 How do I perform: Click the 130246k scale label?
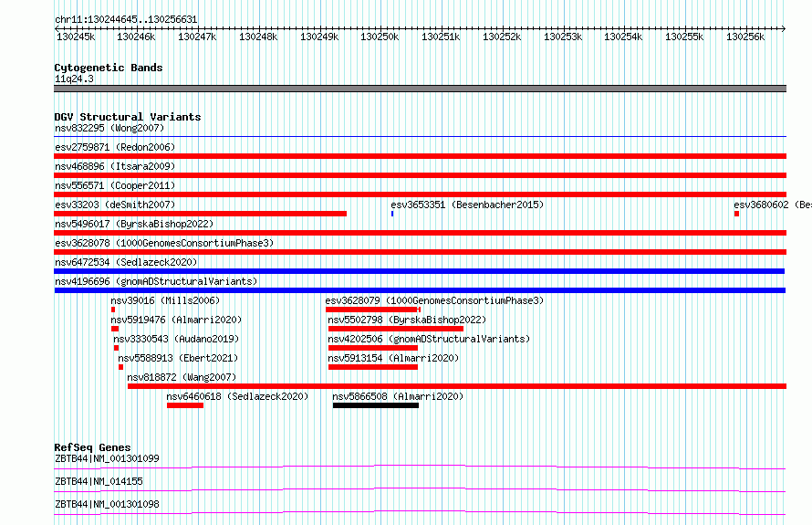click(136, 37)
